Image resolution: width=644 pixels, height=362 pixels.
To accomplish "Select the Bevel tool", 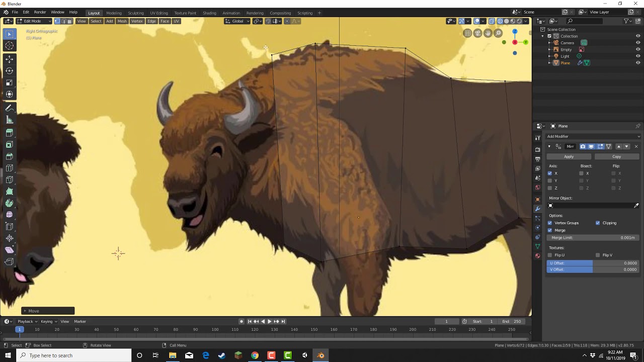I will pos(9,156).
